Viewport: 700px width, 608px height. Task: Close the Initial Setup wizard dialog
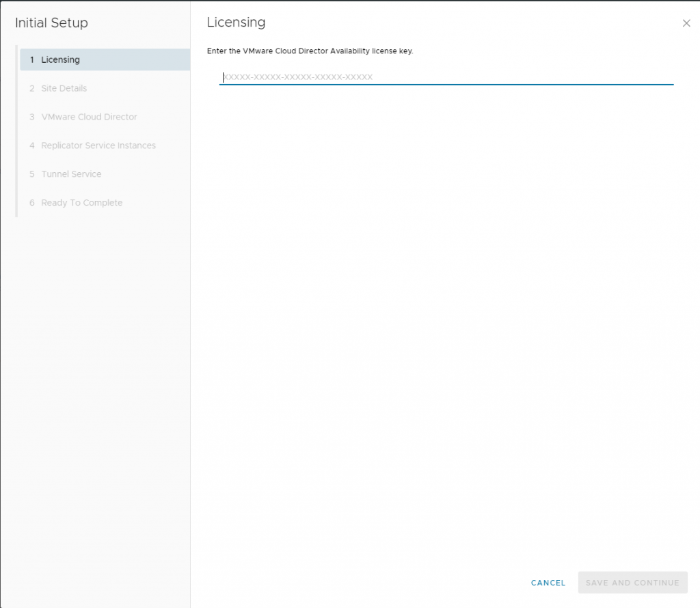[x=686, y=23]
